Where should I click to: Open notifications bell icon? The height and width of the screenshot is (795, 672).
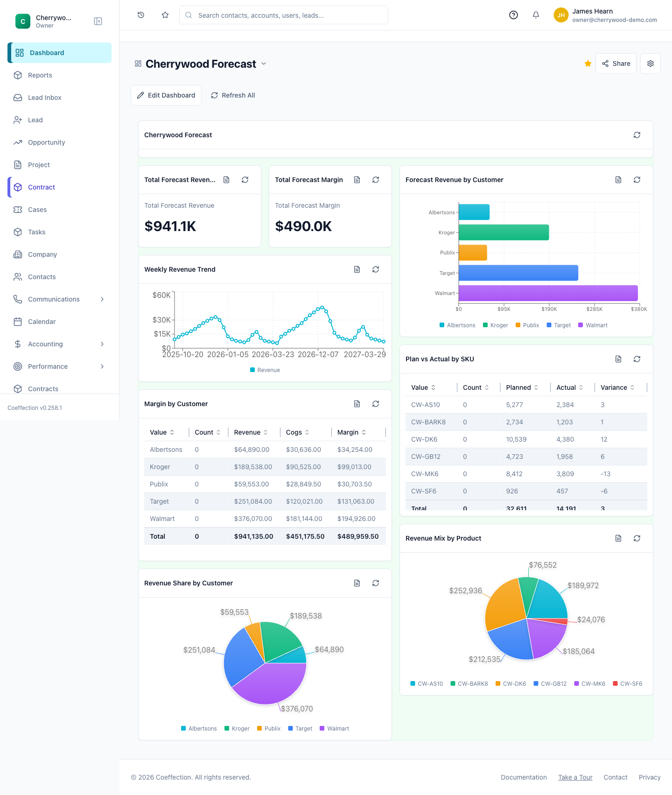pos(536,15)
